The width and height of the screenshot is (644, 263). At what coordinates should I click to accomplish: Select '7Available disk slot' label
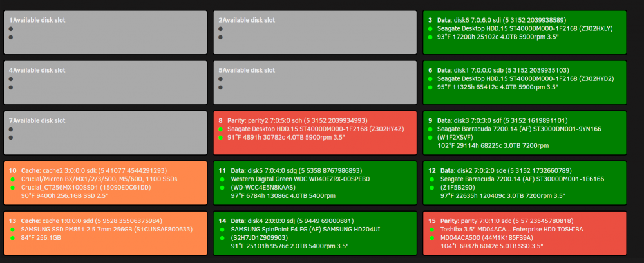coord(37,121)
